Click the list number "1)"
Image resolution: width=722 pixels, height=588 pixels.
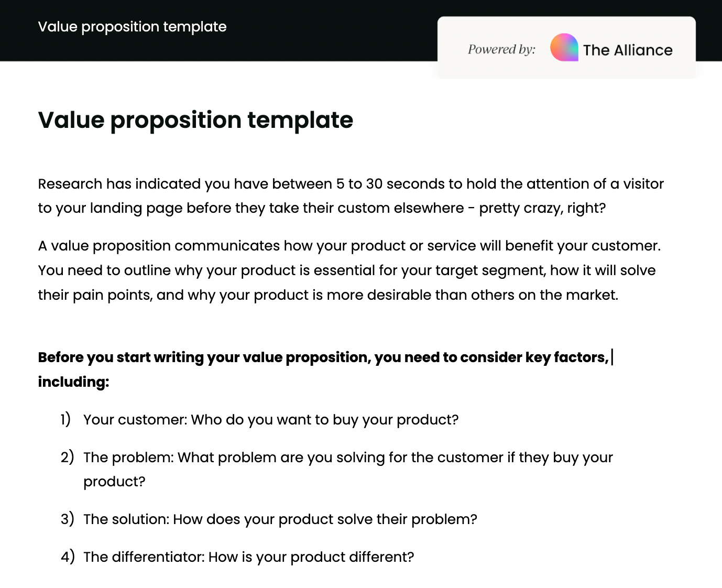pyautogui.click(x=65, y=420)
